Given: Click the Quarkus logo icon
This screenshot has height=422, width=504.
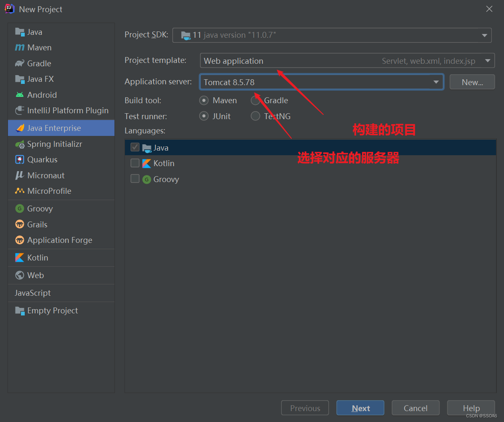Looking at the screenshot, I should pos(20,159).
